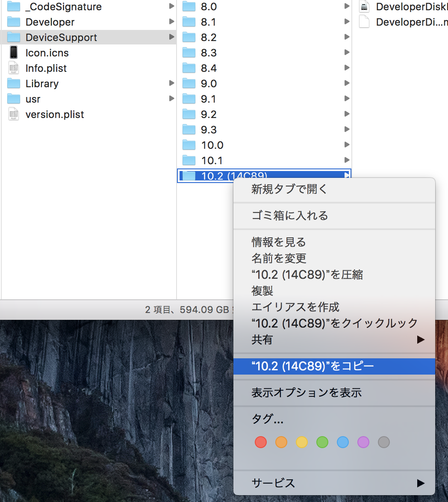Click the version.plist document icon
448x502 pixels.
coord(14,115)
